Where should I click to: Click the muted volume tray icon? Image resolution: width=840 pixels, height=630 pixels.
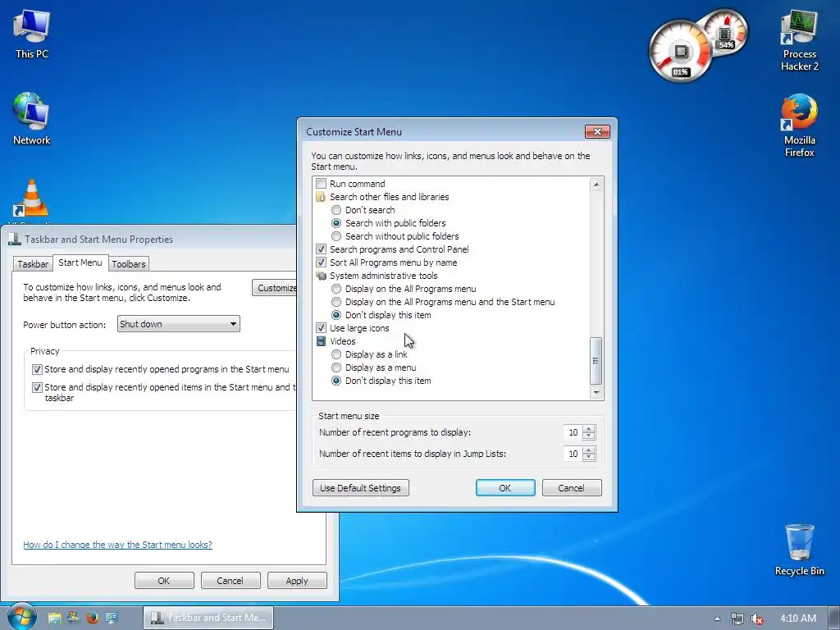point(757,619)
